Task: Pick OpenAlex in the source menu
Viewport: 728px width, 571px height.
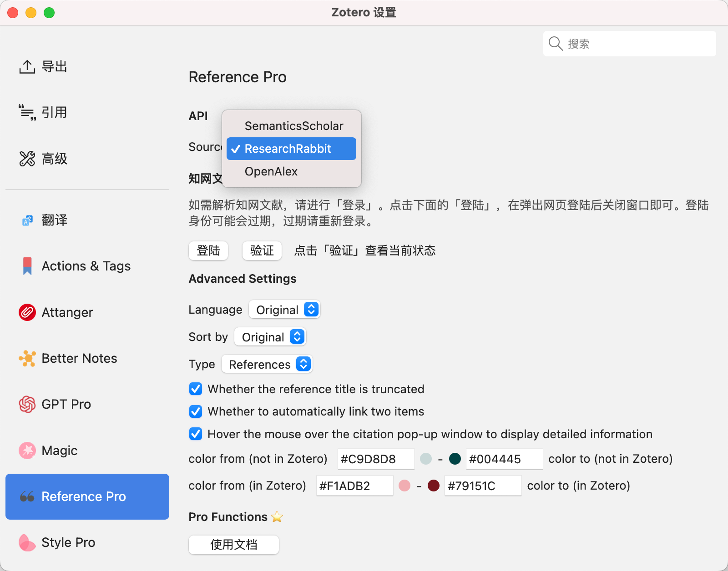Action: tap(291, 171)
